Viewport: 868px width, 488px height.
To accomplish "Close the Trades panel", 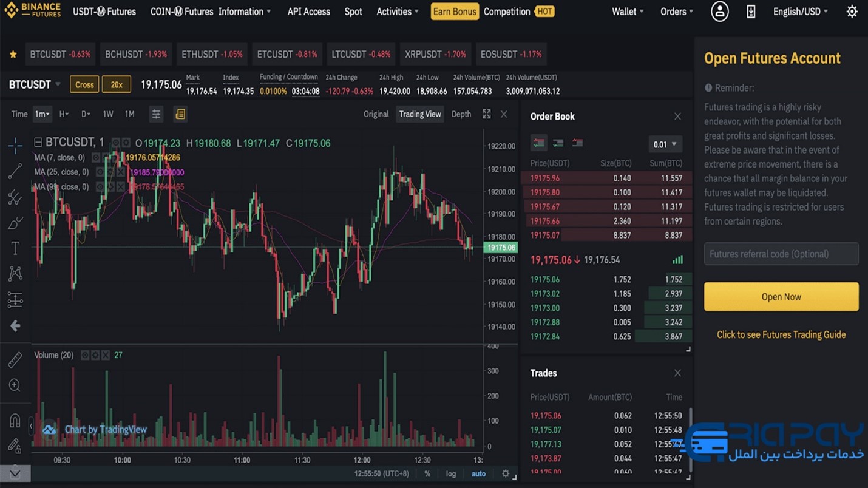I will click(677, 373).
